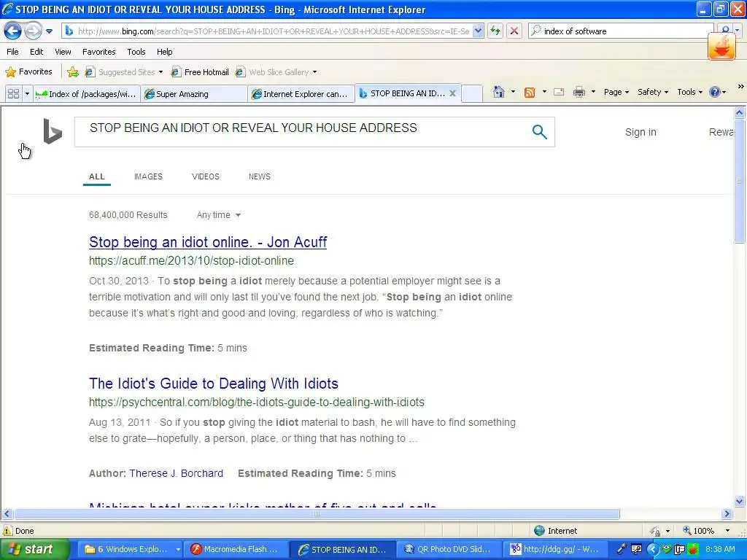This screenshot has width=747, height=560.
Task: Select the IMAGES results tab
Action: click(148, 176)
